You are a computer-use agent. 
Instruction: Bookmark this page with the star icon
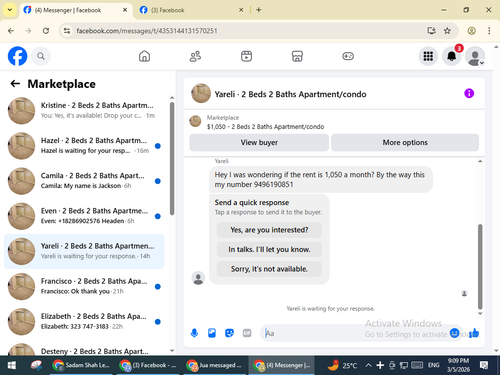coord(447,31)
